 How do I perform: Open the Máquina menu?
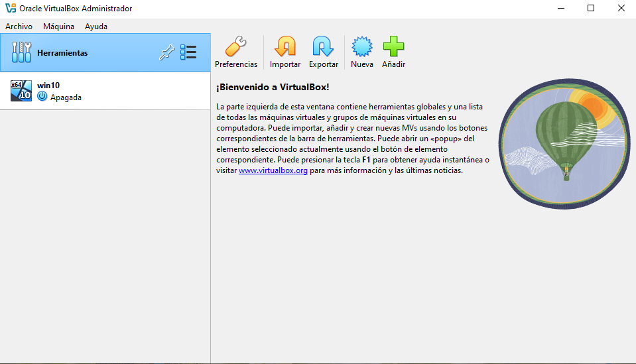[x=58, y=27]
